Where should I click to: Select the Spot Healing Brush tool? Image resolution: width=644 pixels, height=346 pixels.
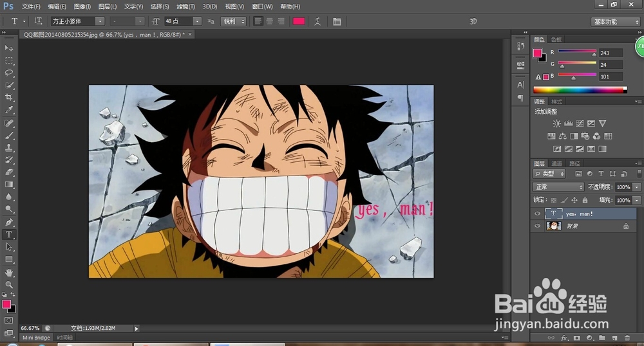[8, 123]
